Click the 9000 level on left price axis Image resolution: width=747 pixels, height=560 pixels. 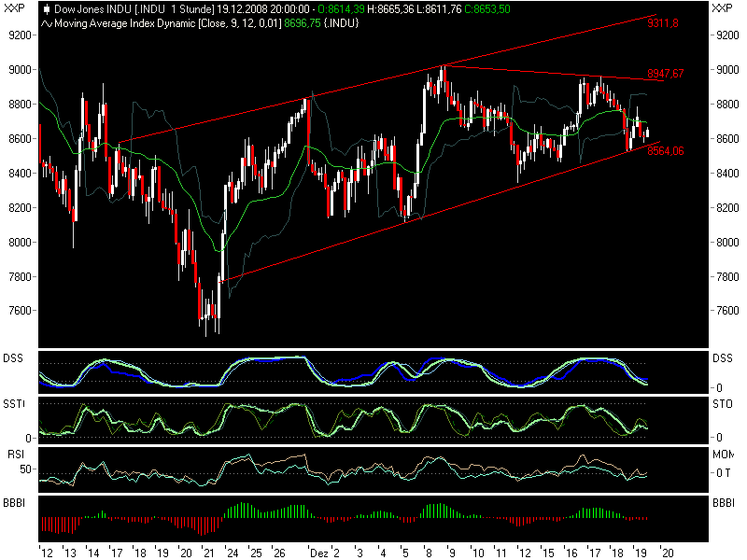tap(21, 69)
